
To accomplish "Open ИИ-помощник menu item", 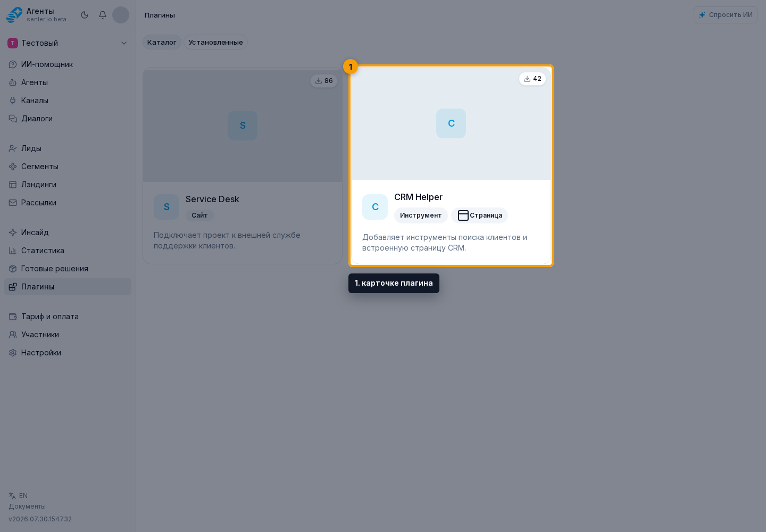I will 68,64.
